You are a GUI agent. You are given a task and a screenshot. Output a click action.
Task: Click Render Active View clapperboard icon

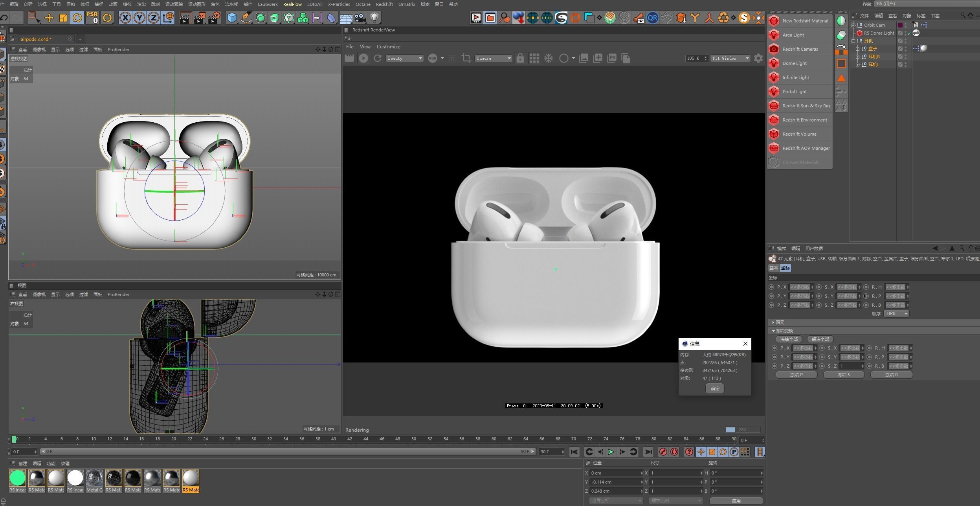pos(185,18)
